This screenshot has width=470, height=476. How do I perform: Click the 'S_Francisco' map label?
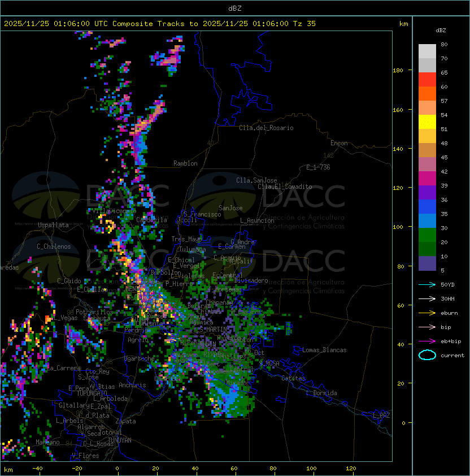coord(202,214)
